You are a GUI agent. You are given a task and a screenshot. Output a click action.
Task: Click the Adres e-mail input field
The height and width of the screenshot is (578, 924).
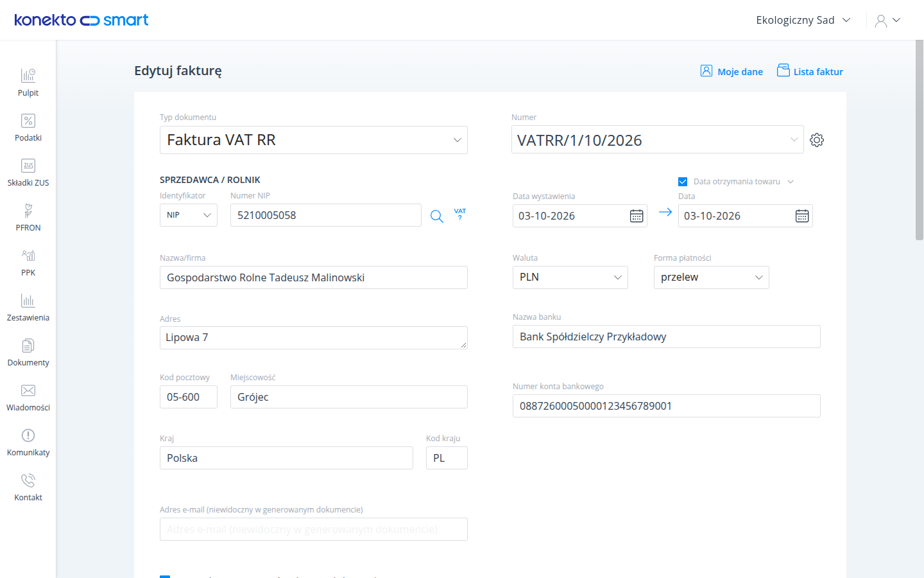pos(314,529)
